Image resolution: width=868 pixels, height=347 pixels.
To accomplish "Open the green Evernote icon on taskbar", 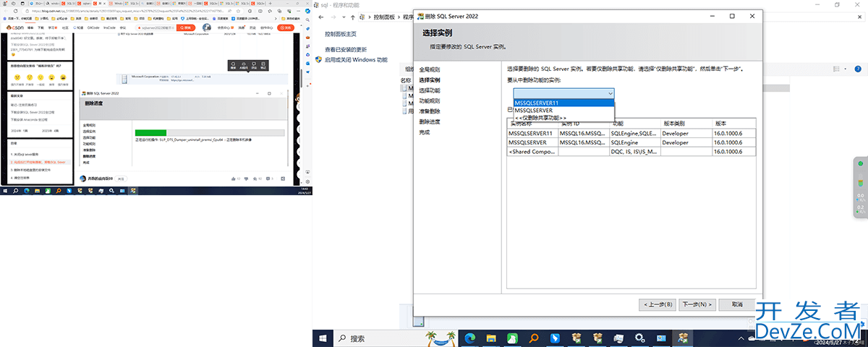I will (x=512, y=338).
